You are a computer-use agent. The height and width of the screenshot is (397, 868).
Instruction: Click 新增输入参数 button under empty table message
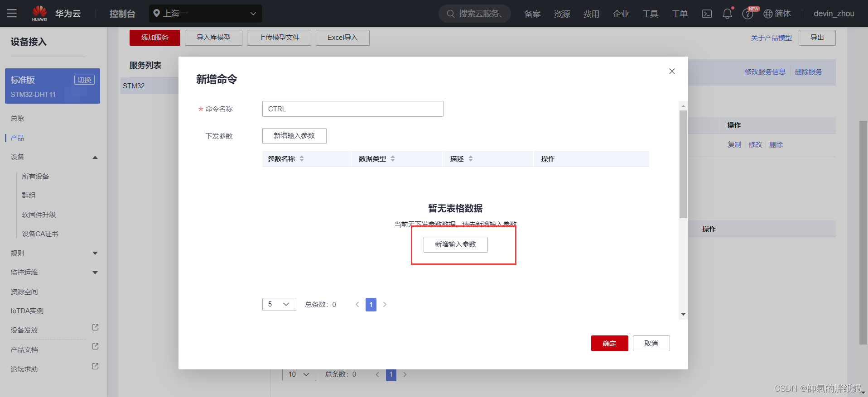(456, 244)
